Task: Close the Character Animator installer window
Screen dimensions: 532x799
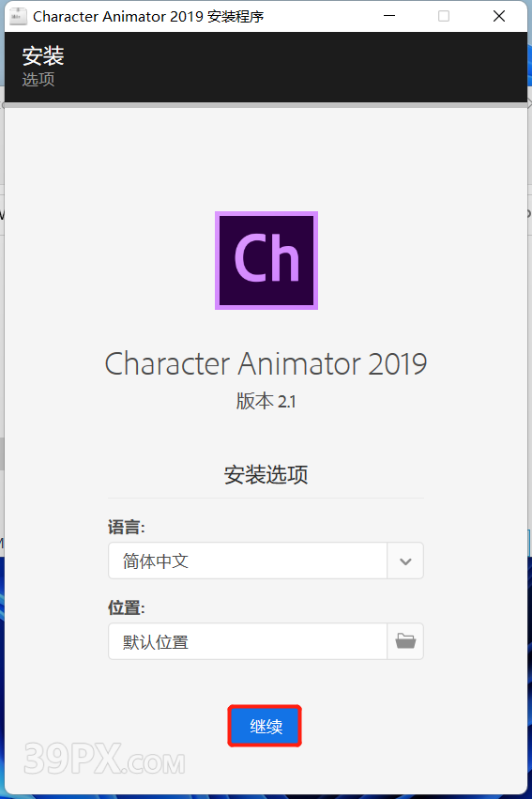Action: 499,16
